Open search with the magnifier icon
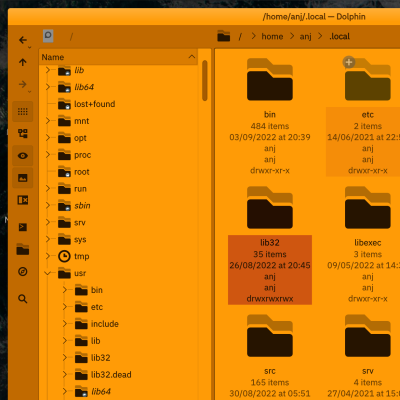This screenshot has height=400, width=400. (23, 299)
